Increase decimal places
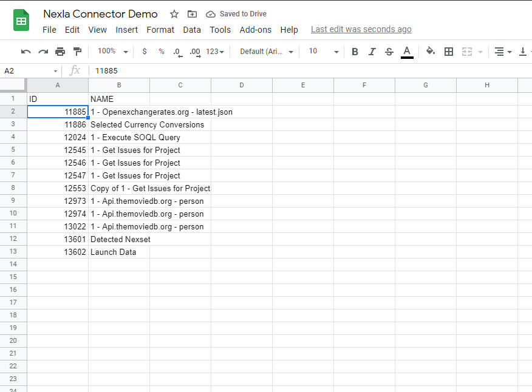Screen dimensions: 532x392 click(195, 52)
